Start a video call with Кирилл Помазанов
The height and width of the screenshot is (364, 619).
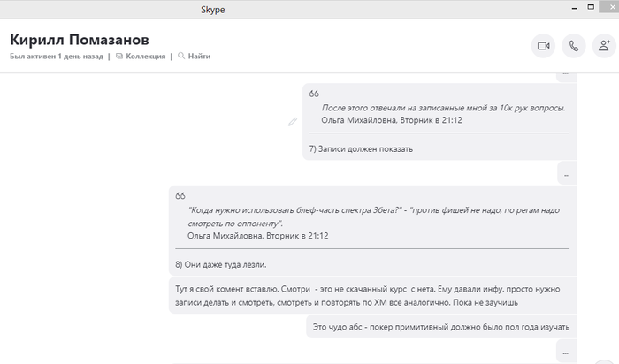point(543,47)
